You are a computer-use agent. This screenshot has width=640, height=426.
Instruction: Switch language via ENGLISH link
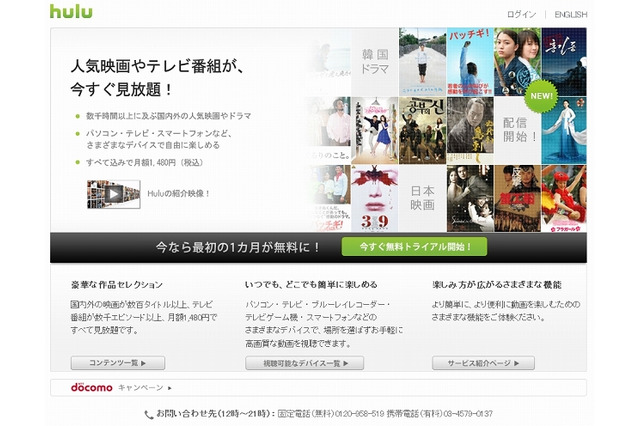click(571, 14)
